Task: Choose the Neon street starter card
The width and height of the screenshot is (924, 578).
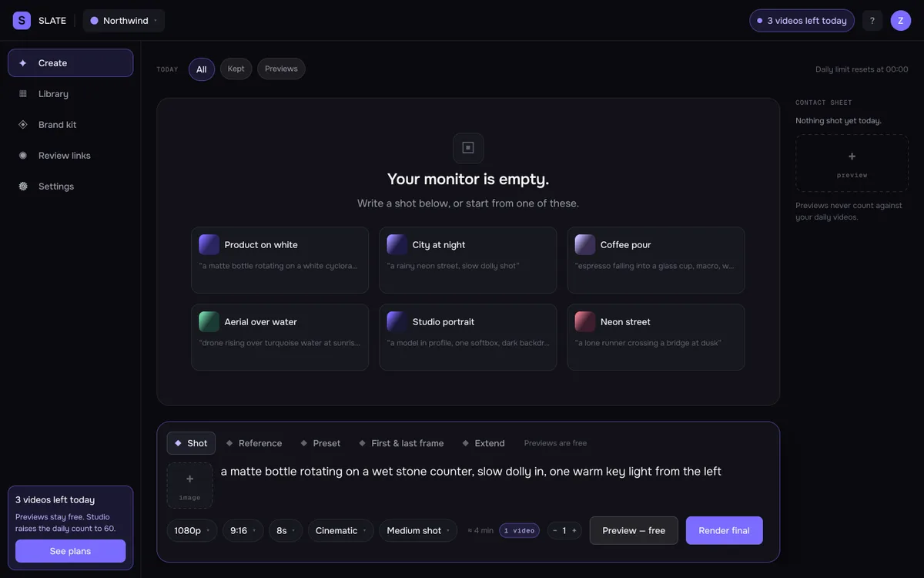Action: [656, 337]
